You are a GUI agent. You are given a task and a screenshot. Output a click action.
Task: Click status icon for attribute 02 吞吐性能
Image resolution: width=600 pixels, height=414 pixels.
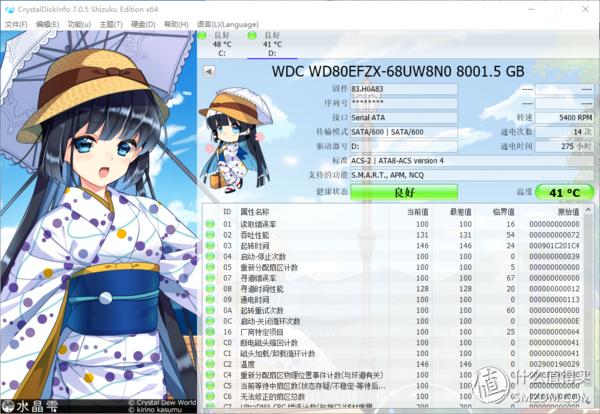[210, 235]
